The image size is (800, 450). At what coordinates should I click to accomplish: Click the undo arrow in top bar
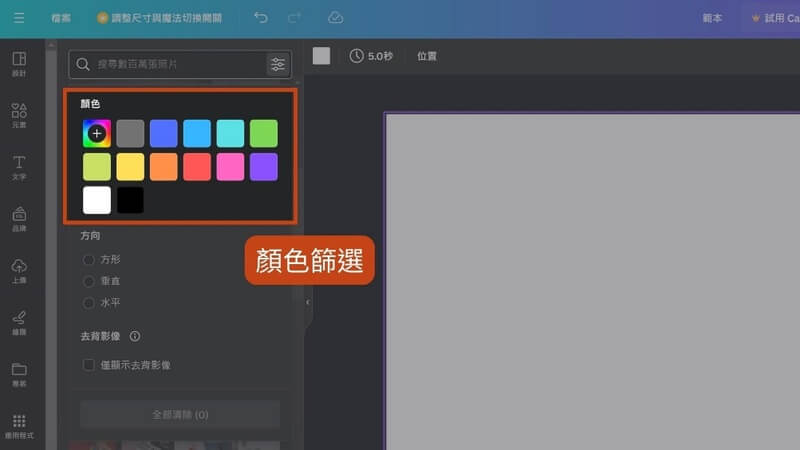pos(261,18)
